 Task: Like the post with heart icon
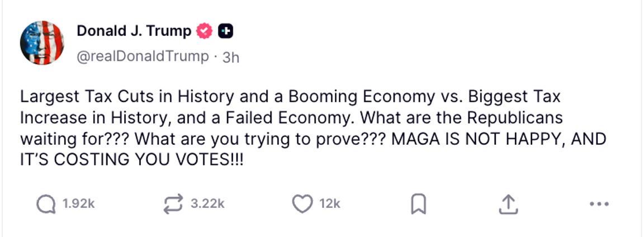302,204
